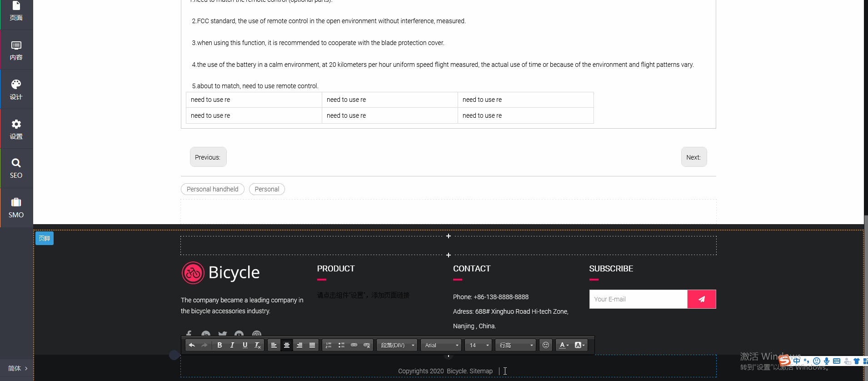868x381 pixels.
Task: Click the Personal handheld tag
Action: 212,189
